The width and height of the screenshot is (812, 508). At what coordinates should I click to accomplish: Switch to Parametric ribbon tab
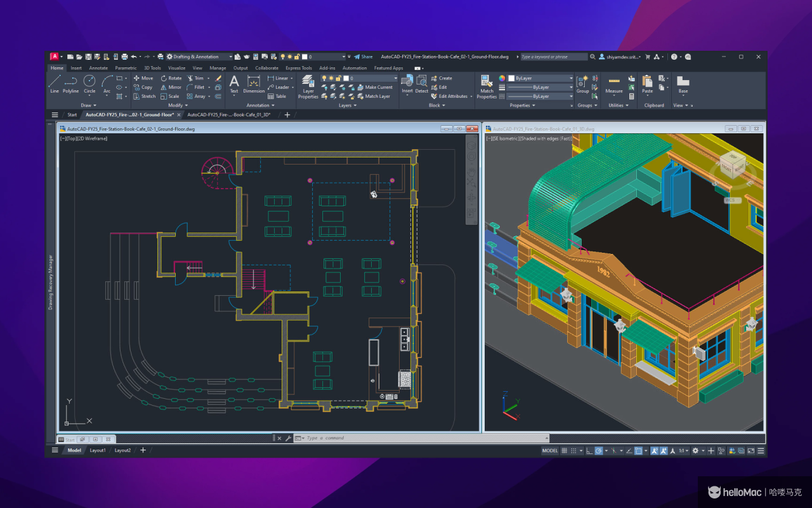tap(126, 68)
